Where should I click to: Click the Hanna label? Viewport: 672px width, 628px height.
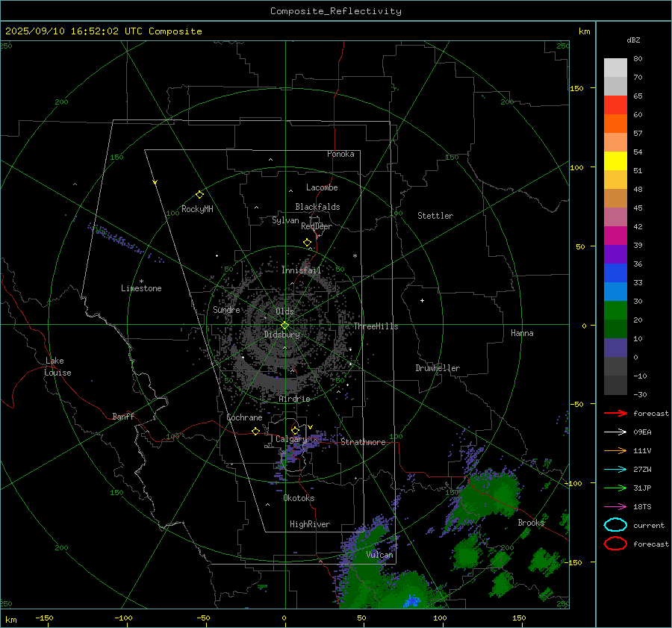click(x=522, y=333)
